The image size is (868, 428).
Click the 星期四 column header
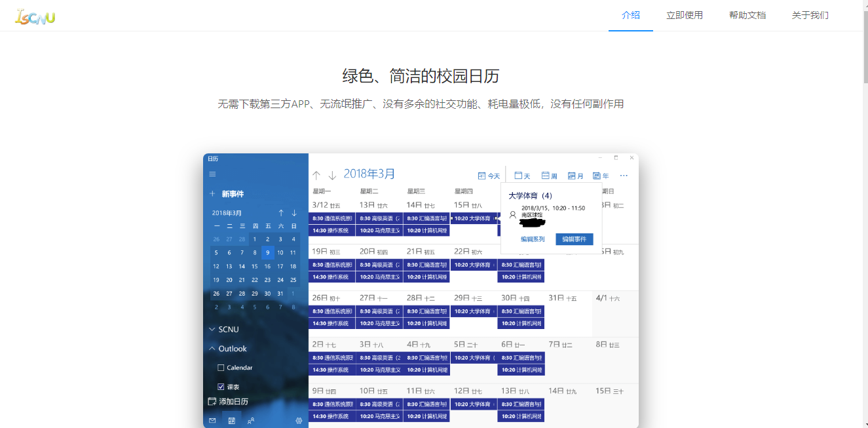pos(464,191)
